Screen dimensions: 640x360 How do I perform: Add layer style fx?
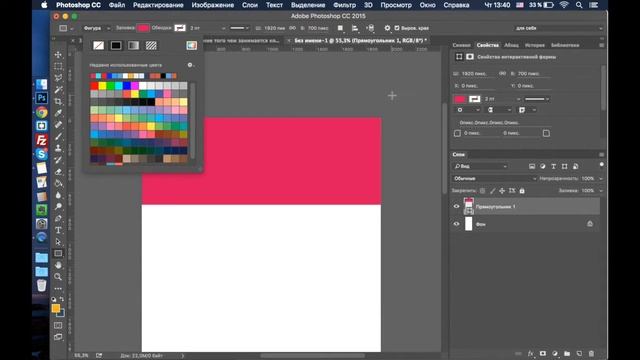(530, 353)
